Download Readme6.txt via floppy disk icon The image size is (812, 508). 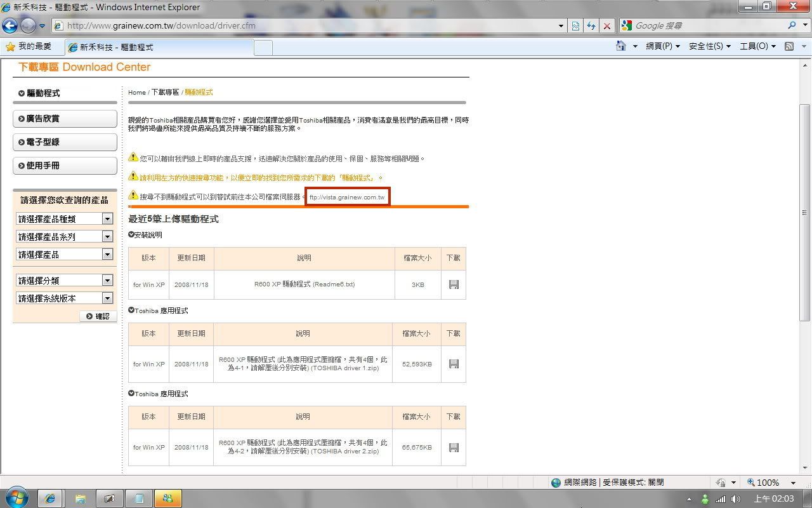click(x=454, y=284)
